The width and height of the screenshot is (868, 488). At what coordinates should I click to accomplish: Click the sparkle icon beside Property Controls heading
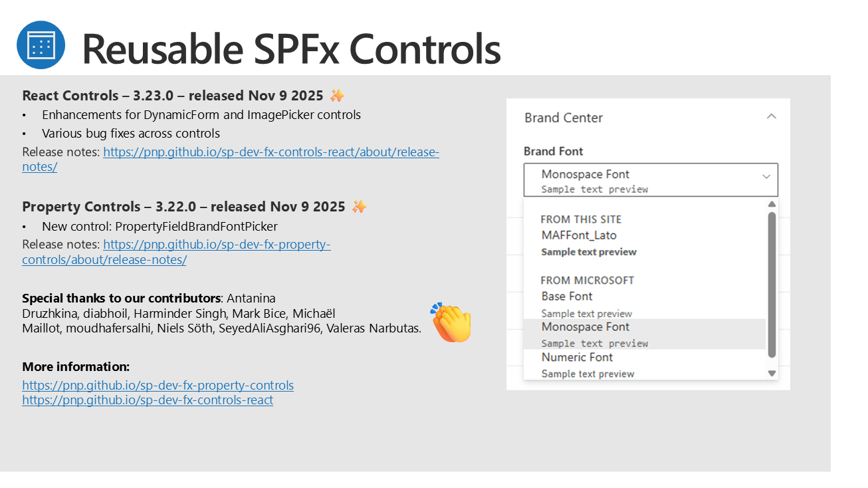pyautogui.click(x=359, y=207)
